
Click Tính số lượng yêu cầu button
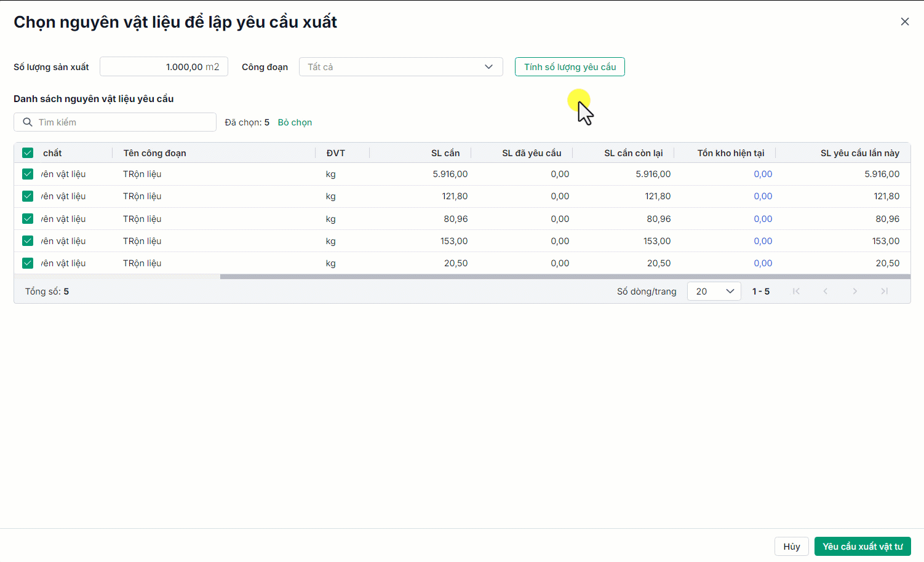pos(570,67)
